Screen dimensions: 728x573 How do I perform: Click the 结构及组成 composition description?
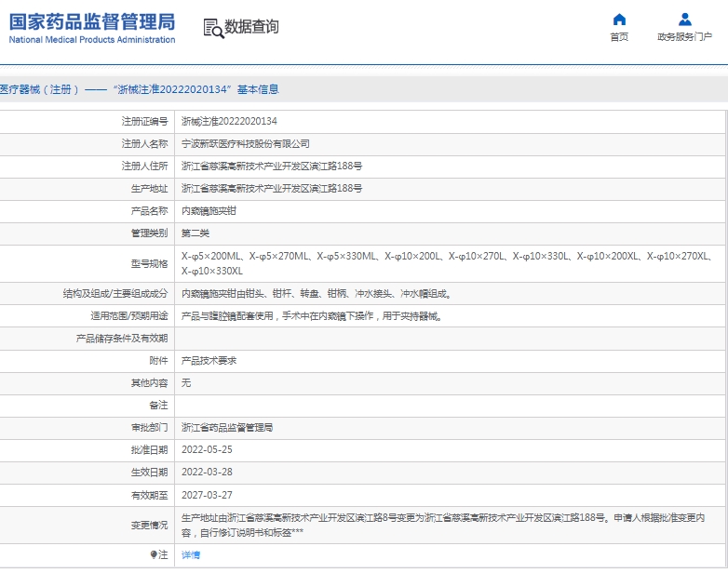coord(317,294)
